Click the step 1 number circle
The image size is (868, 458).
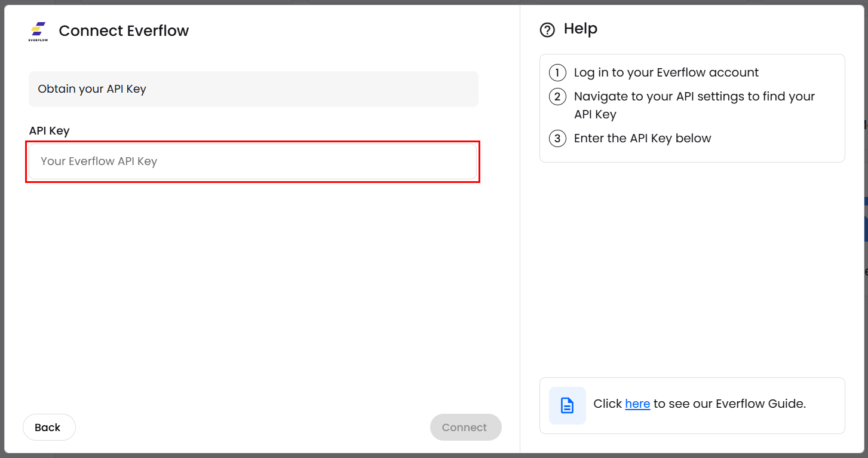(557, 73)
